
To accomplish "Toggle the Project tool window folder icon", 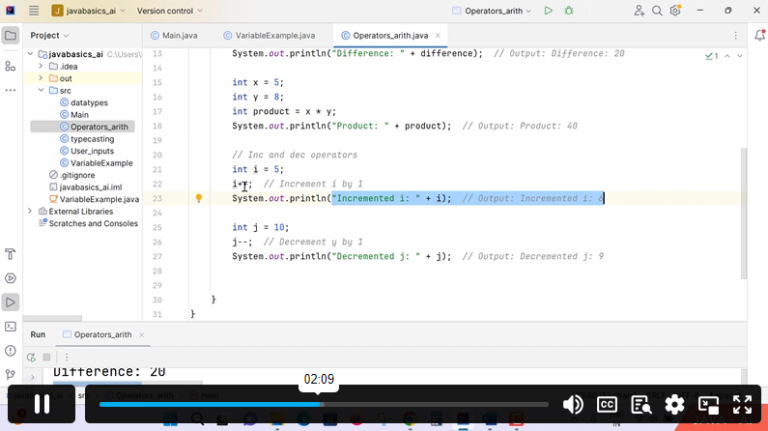I will 10,35.
